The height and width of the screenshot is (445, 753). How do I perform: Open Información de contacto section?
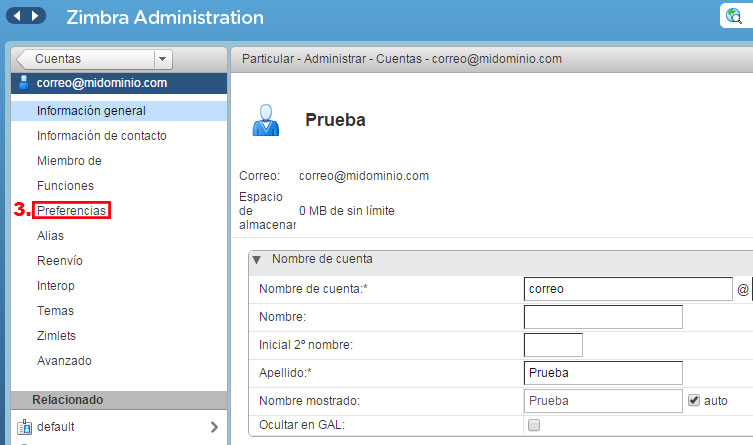point(102,136)
